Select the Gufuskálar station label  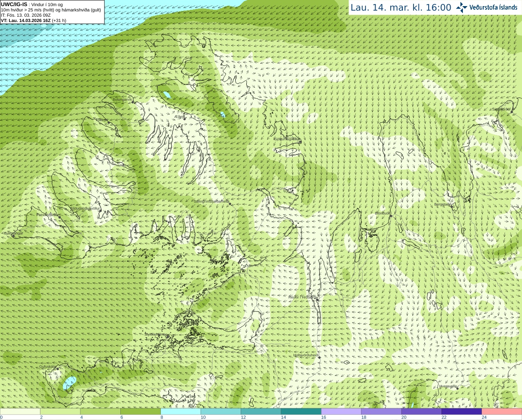pos(47,367)
